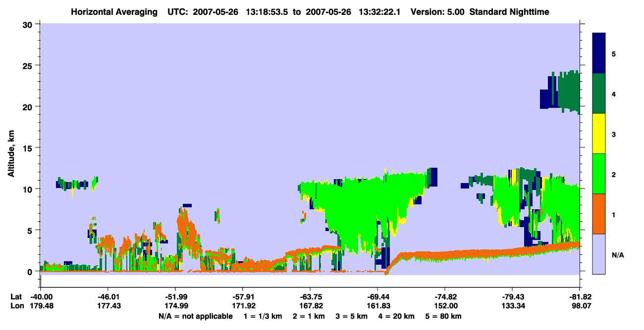
Task: Click the dark green color bar segment labeled 4
Action: click(x=599, y=94)
